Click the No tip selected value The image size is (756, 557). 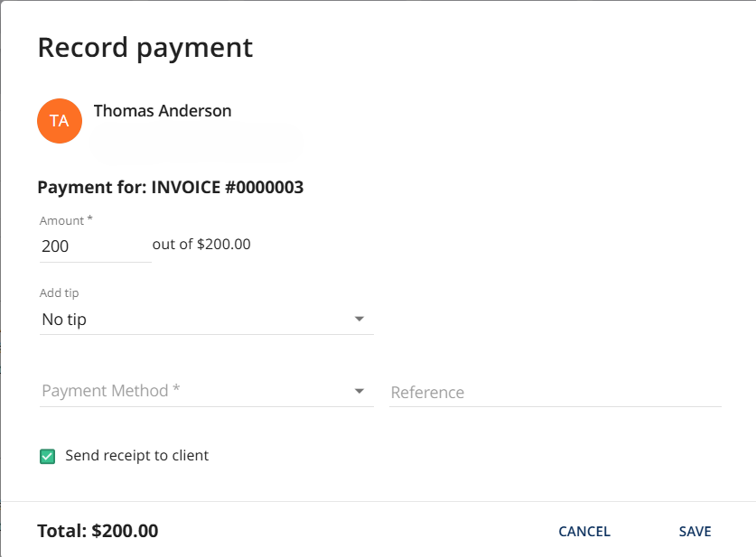(64, 319)
